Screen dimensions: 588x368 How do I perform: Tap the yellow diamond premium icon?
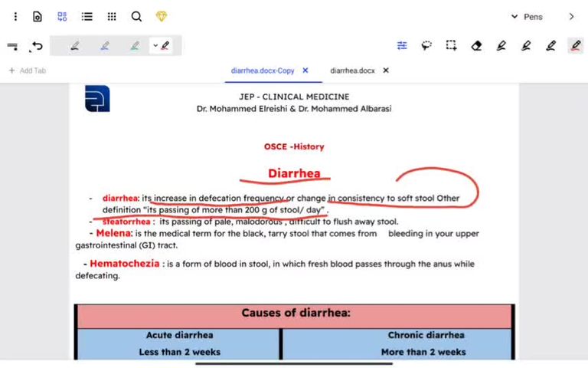[162, 17]
